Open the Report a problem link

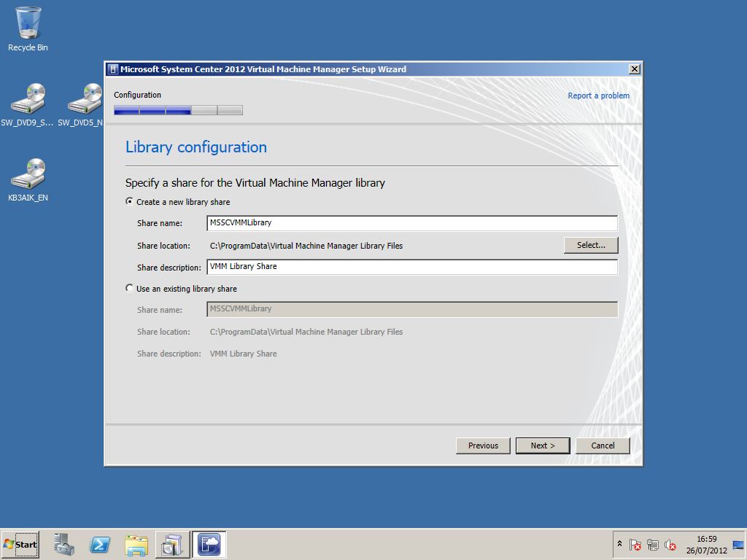click(x=598, y=96)
